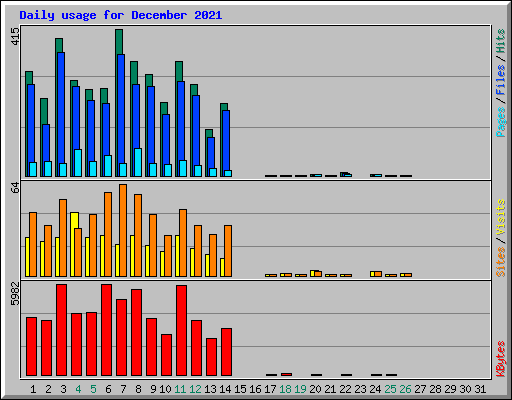Click day 31 on the x-axis
The height and width of the screenshot is (400, 512).
coord(480,389)
